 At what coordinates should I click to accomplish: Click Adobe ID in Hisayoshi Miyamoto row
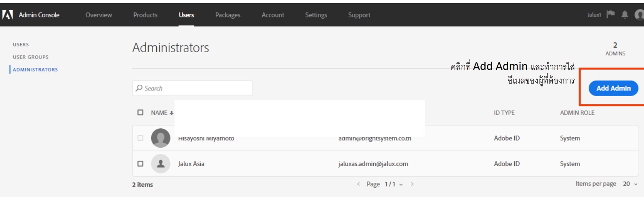[507, 138]
